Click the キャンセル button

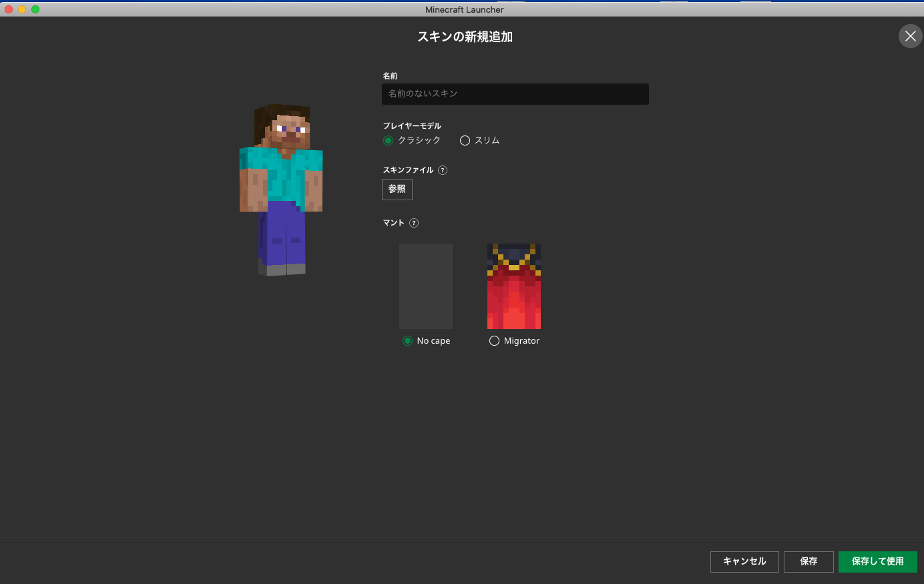[744, 561]
